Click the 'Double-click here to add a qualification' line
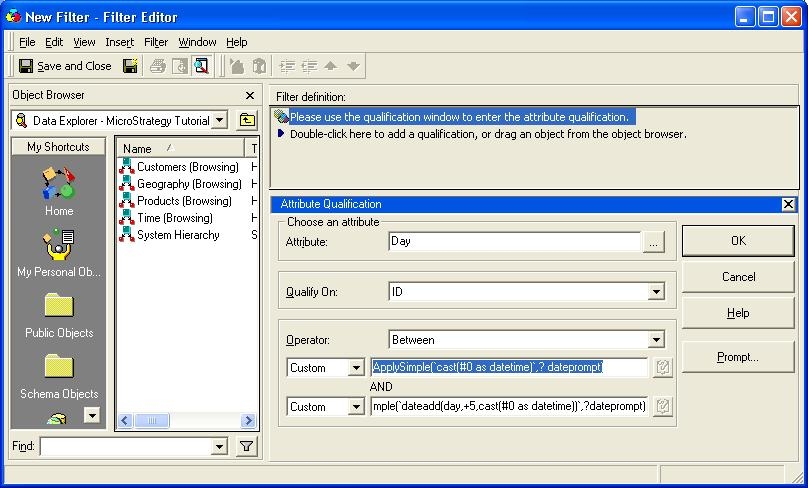 tap(488, 134)
